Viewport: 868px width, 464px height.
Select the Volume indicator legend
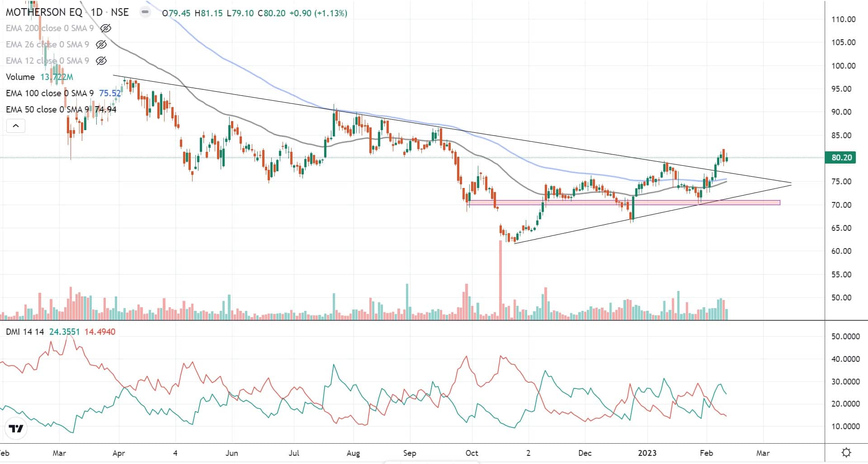coord(20,77)
